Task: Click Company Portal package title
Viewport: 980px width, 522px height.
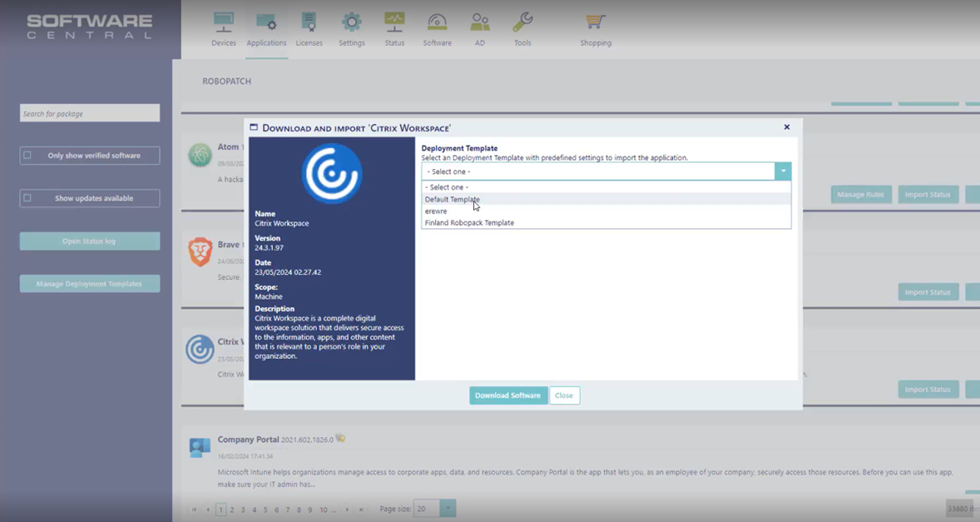Action: pos(248,440)
